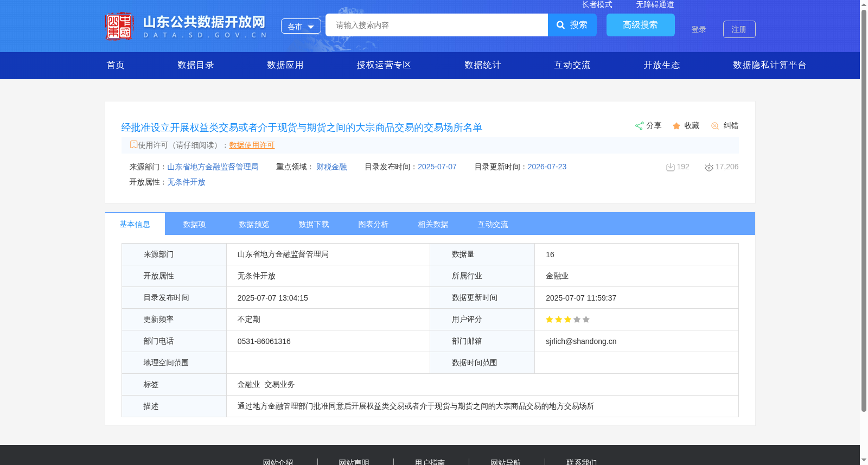Click the 登录 login link
Viewport: 868px width, 465px height.
click(699, 29)
